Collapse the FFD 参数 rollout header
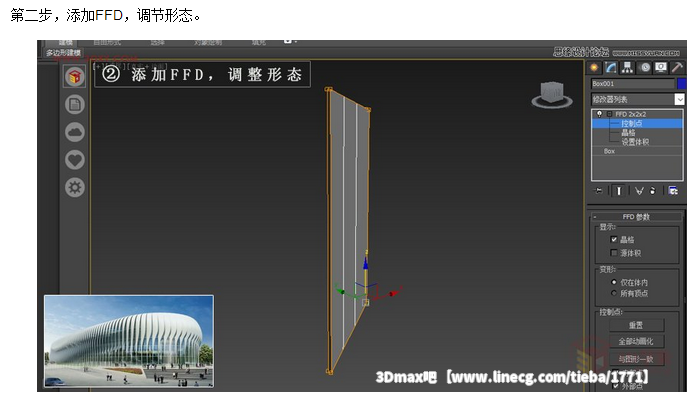This screenshot has height=396, width=688. click(636, 217)
